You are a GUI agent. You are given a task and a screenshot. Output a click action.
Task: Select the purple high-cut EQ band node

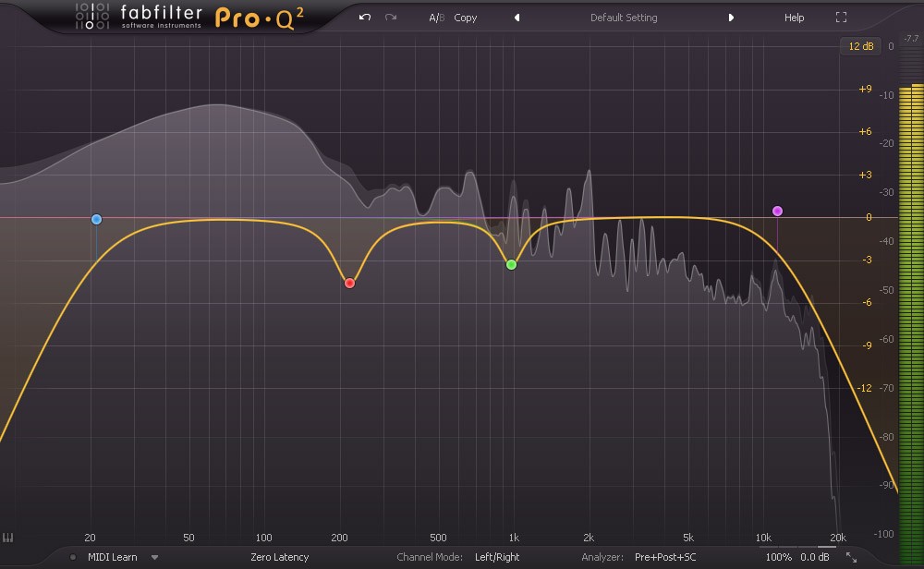click(777, 211)
